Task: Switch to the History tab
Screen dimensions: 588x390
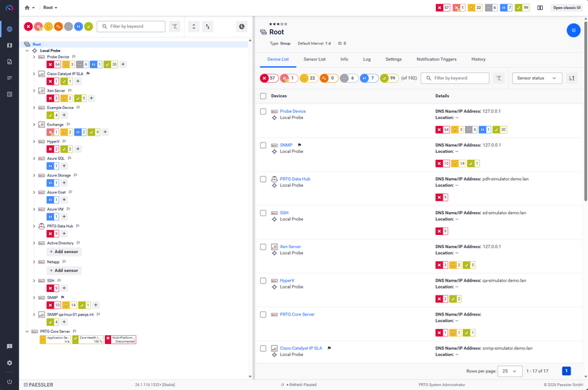Action: pos(478,59)
